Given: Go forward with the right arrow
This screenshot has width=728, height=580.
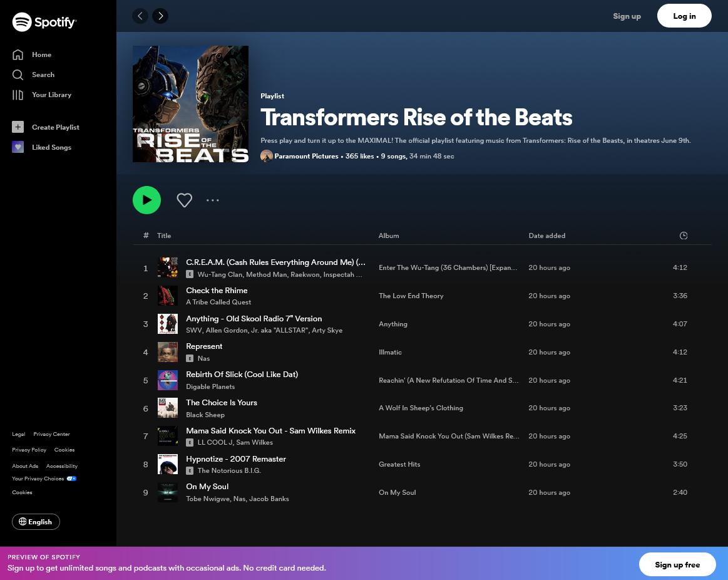Looking at the screenshot, I should 160,16.
